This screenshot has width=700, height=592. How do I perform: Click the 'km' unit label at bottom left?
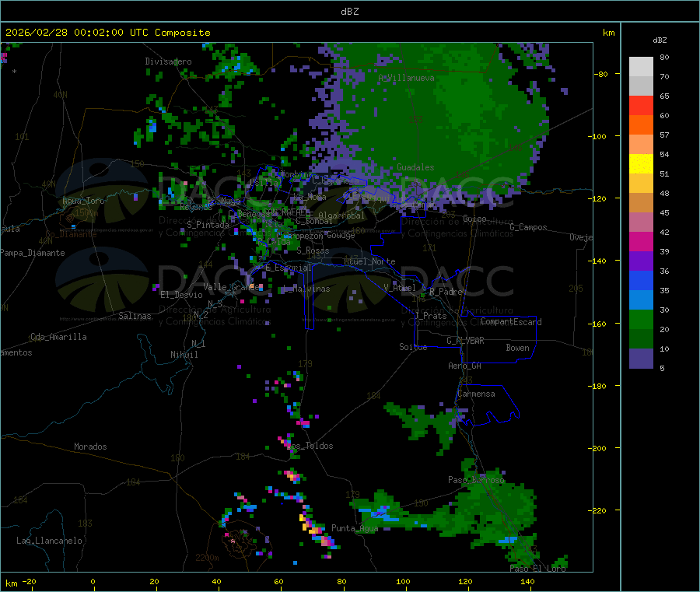click(11, 583)
